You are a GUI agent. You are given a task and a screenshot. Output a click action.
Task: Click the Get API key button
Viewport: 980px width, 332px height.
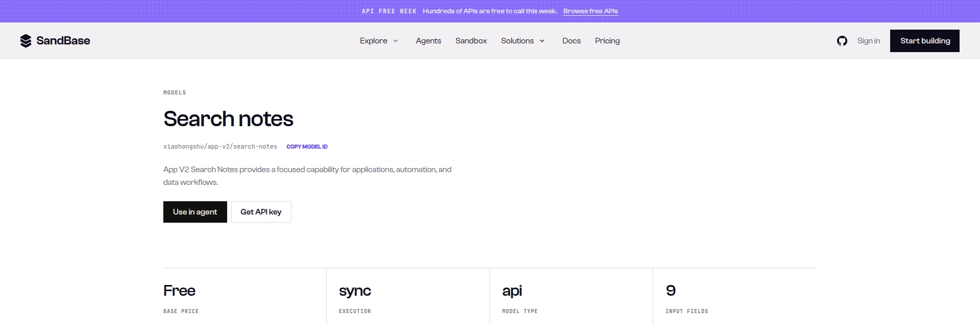pos(261,212)
